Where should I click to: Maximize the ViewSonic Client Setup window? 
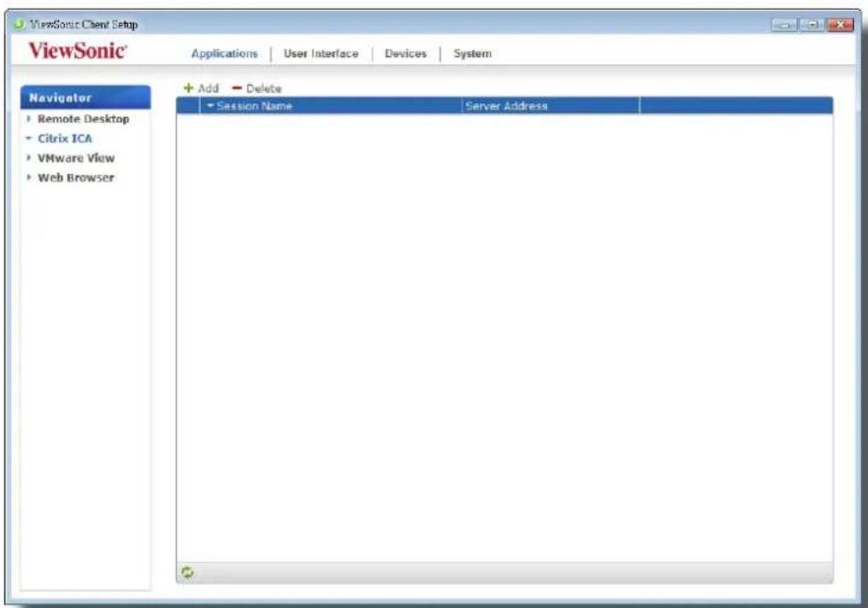(x=813, y=25)
